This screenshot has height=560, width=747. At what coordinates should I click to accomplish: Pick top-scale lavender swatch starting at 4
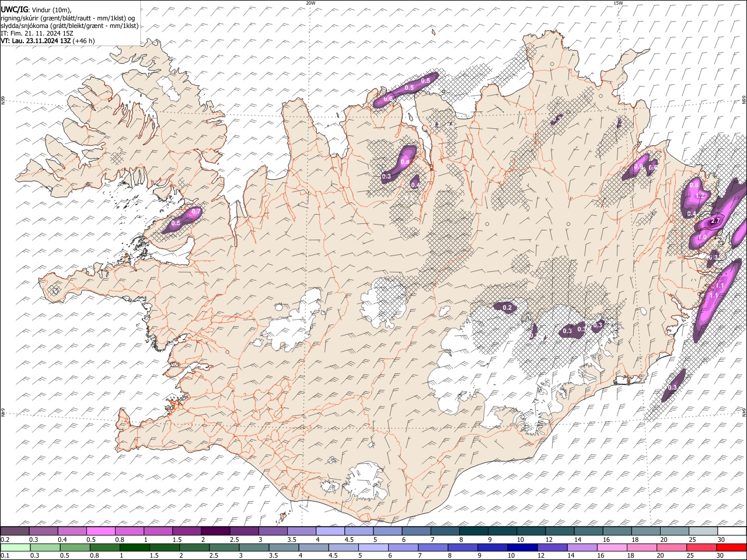coord(330,531)
